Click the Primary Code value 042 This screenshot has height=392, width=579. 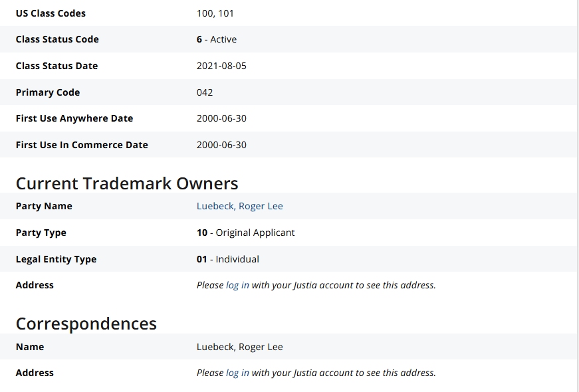point(205,92)
